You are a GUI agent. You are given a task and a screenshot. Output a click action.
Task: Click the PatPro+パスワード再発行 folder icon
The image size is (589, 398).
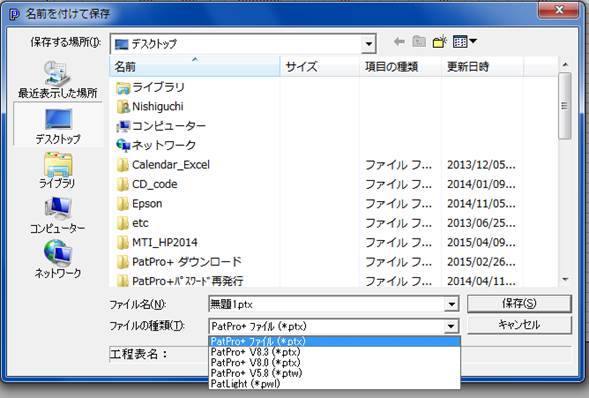point(123,281)
